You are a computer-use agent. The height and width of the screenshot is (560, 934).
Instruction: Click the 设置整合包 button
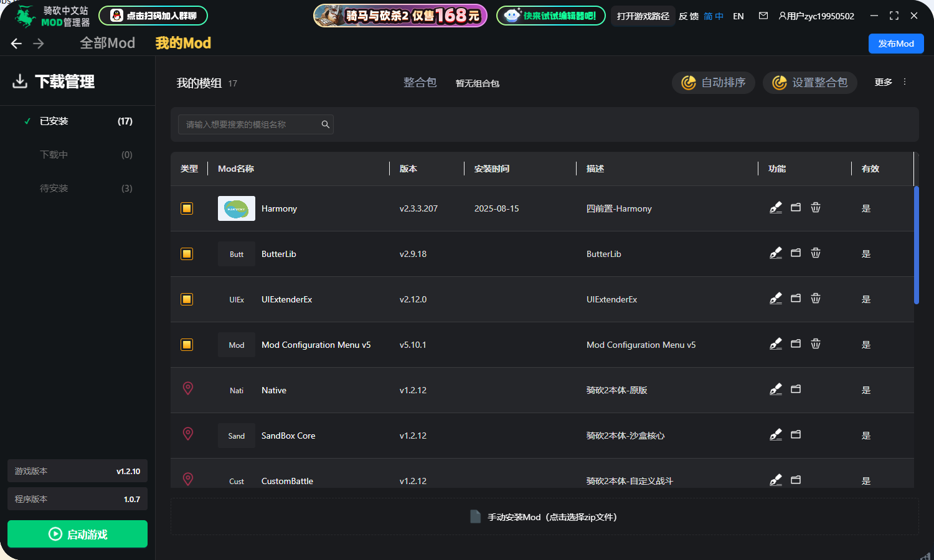pyautogui.click(x=810, y=83)
